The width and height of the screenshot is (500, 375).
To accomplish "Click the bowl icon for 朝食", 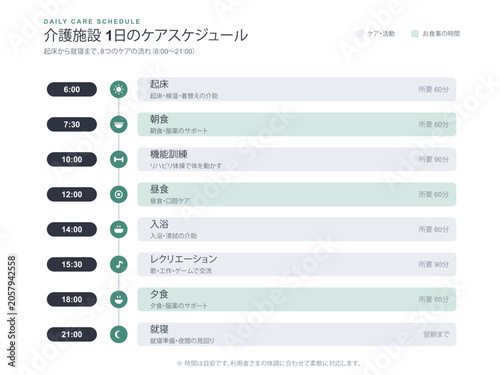I will [119, 124].
